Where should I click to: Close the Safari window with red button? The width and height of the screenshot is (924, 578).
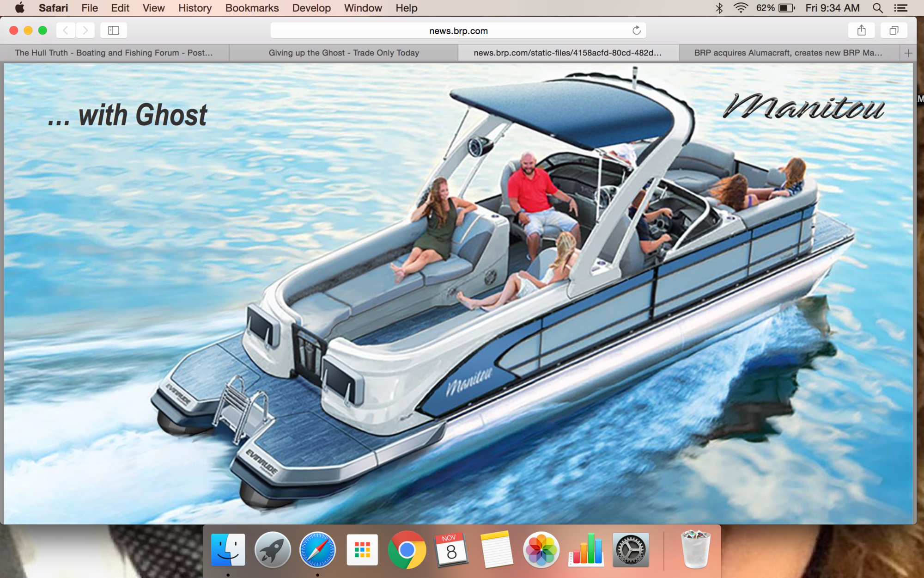[14, 31]
